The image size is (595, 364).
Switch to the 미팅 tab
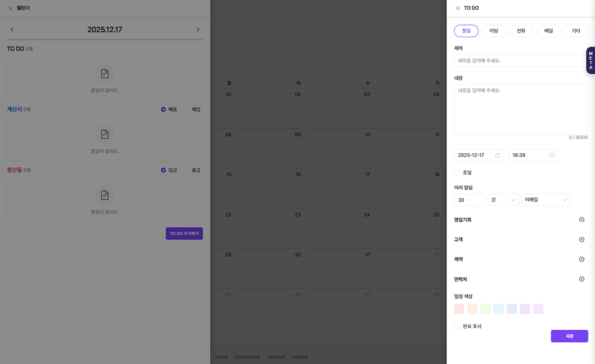[x=494, y=31]
